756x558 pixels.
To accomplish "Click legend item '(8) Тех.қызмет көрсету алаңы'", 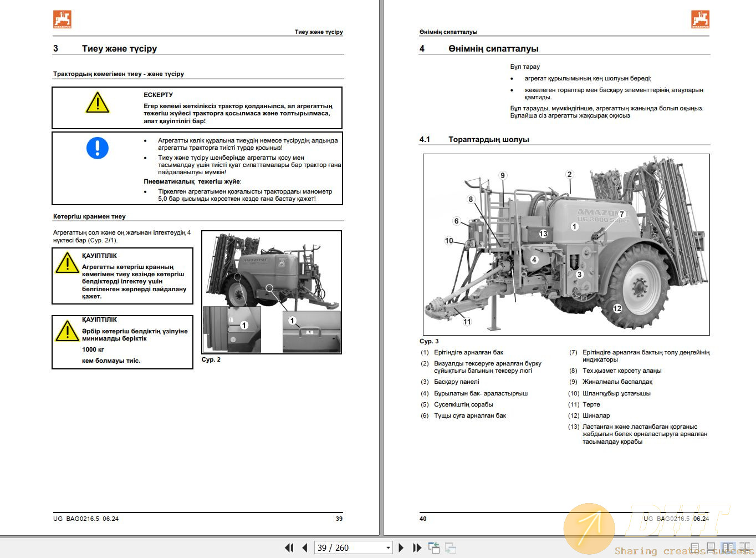I will [x=615, y=371].
